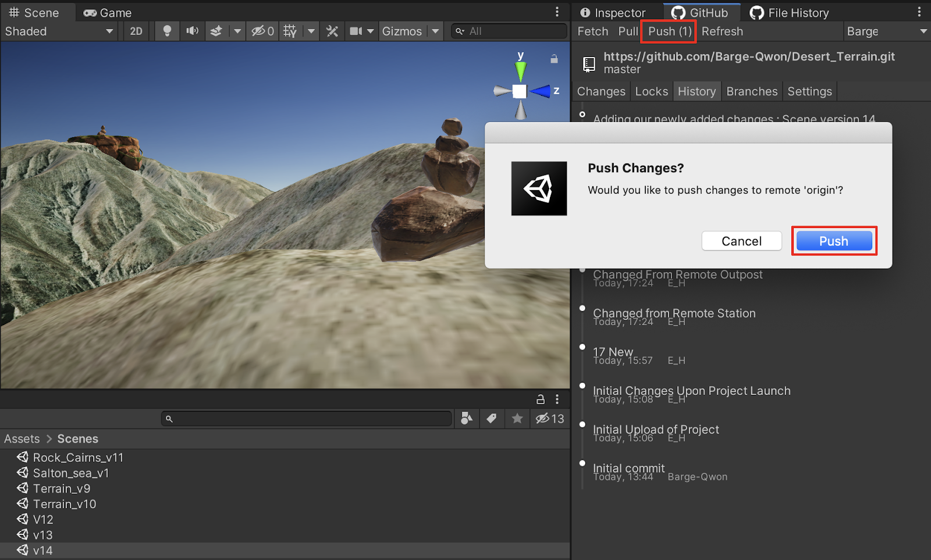Select the Salton_sea_v1 scene asset
The width and height of the screenshot is (931, 560).
pos(70,473)
